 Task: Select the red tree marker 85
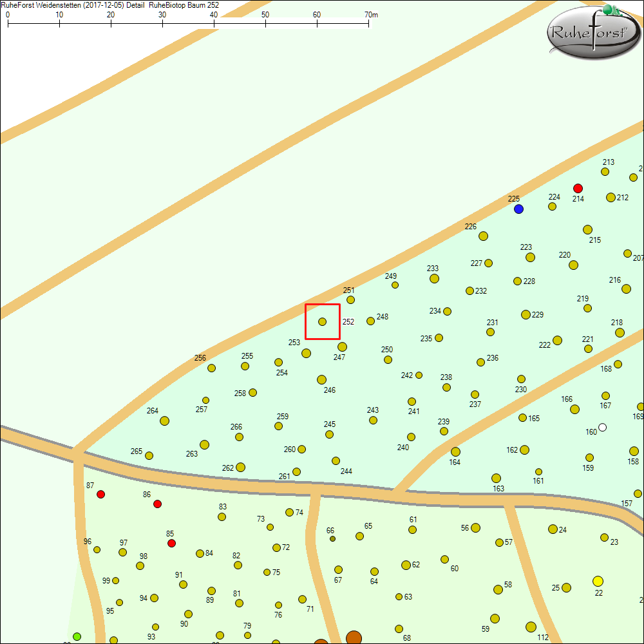171,544
